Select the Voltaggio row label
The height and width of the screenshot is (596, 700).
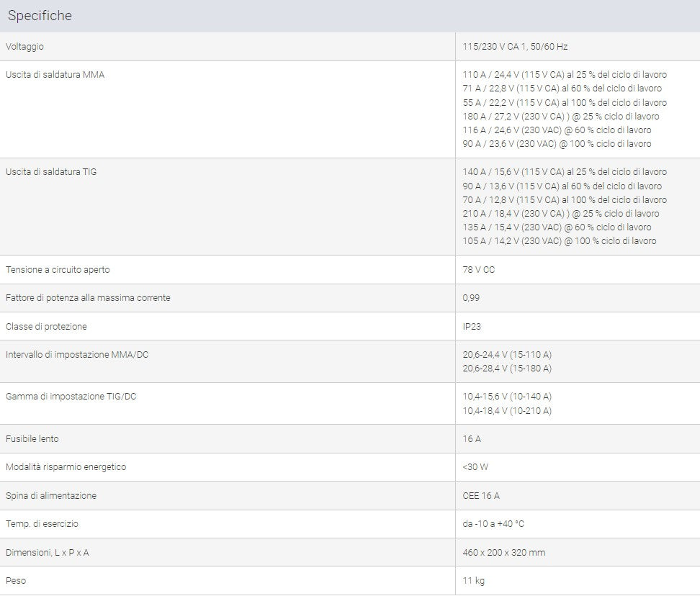[24, 46]
